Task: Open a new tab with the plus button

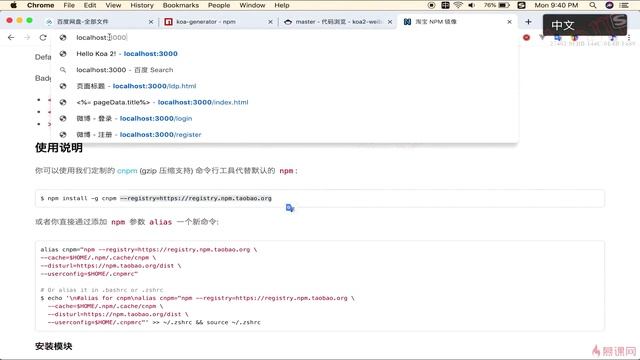Action: coord(528,22)
